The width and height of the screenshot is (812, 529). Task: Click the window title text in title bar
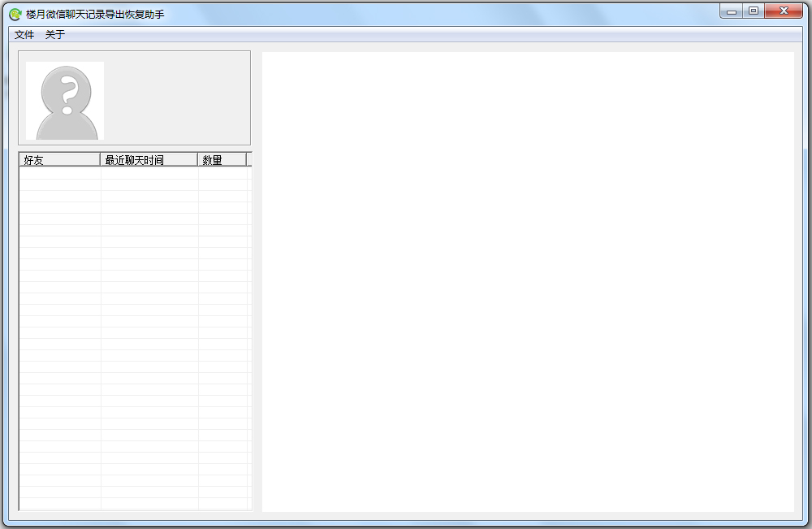click(95, 15)
